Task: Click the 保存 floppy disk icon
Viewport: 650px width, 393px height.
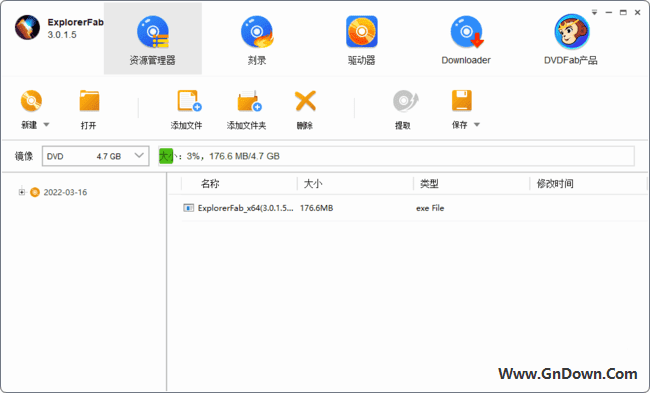Action: pos(462,101)
